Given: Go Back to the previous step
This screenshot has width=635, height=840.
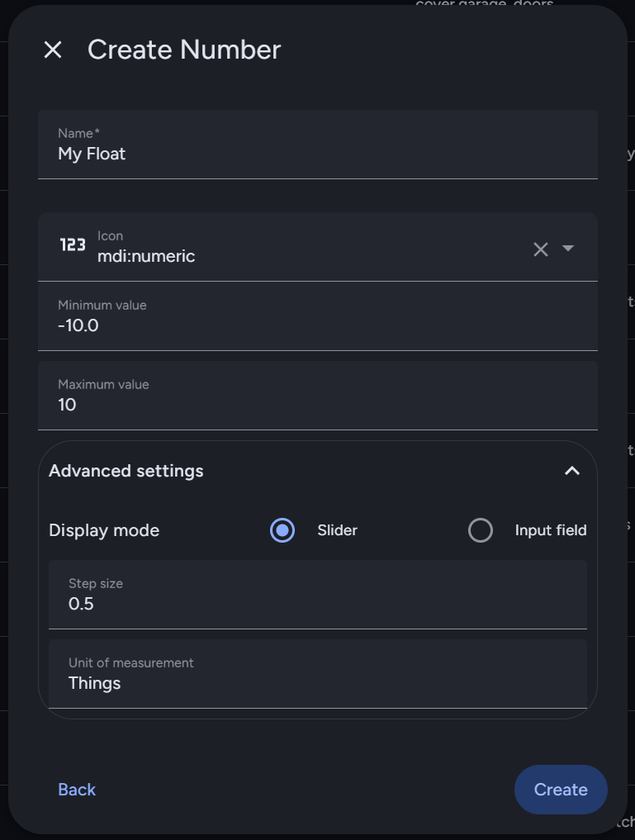Looking at the screenshot, I should [77, 790].
